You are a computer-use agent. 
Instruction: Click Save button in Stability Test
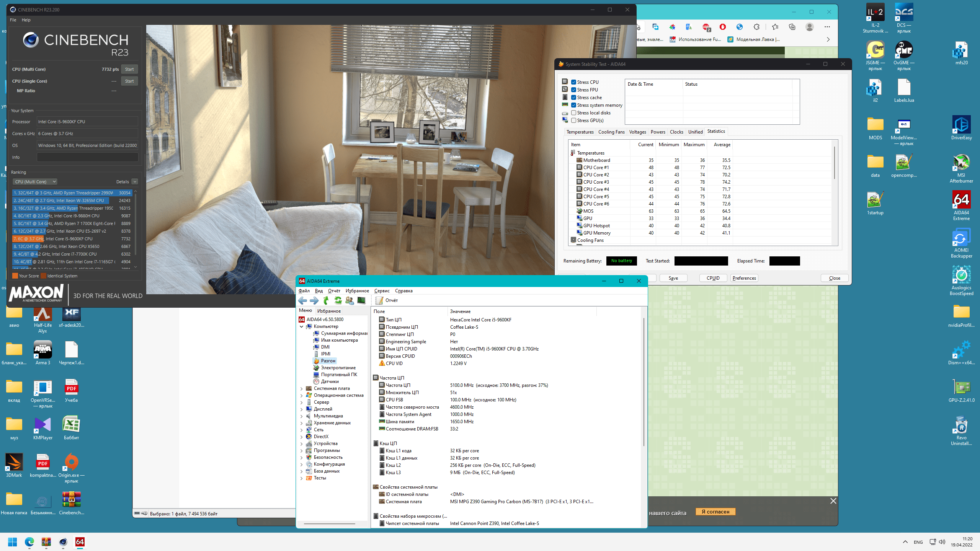coord(673,278)
